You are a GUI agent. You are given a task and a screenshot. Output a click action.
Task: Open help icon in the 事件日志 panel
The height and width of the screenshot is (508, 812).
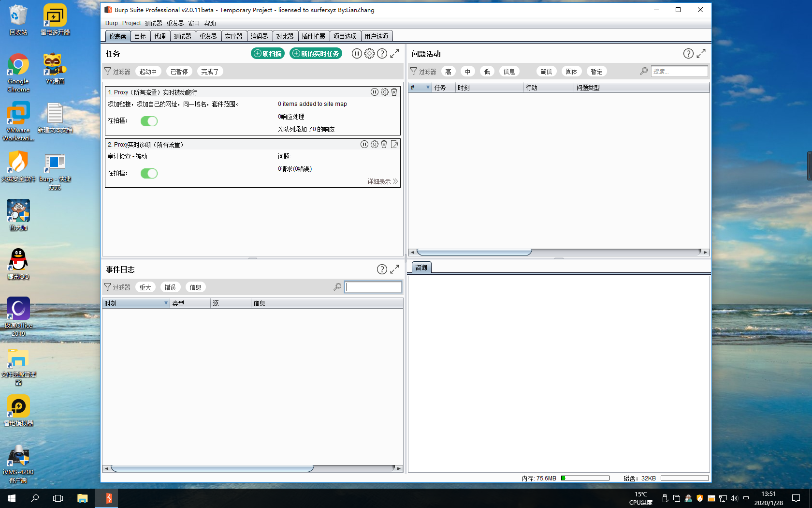pyautogui.click(x=382, y=269)
